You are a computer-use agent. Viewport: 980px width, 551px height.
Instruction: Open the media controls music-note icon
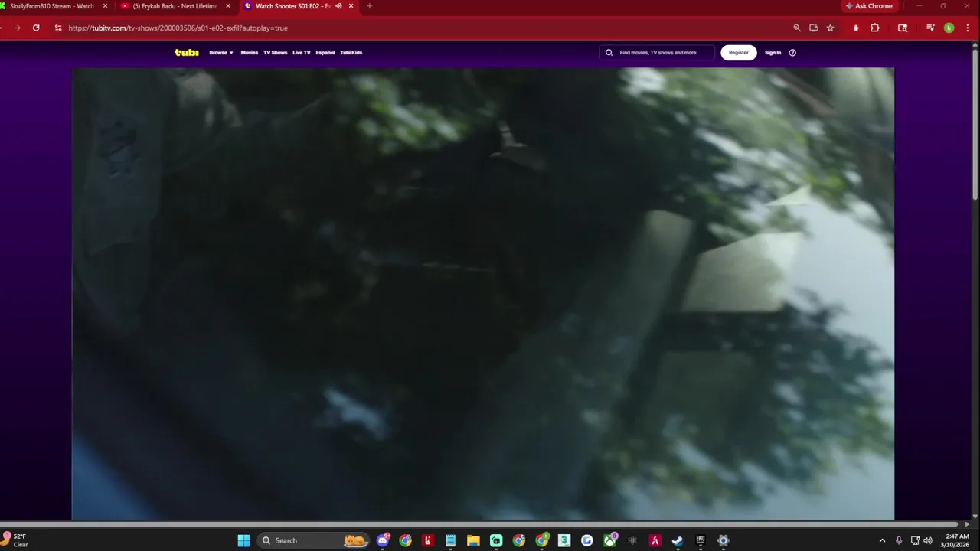pyautogui.click(x=930, y=28)
